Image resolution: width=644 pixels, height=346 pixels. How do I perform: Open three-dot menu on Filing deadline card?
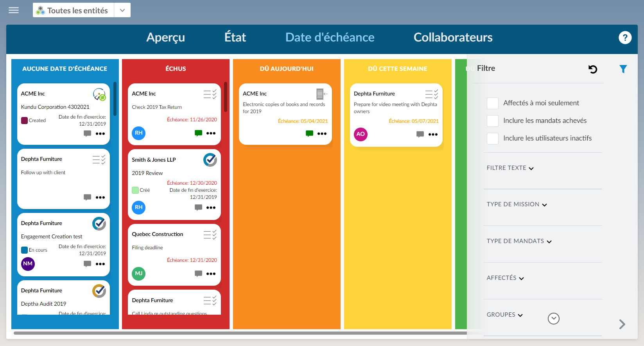tap(211, 274)
